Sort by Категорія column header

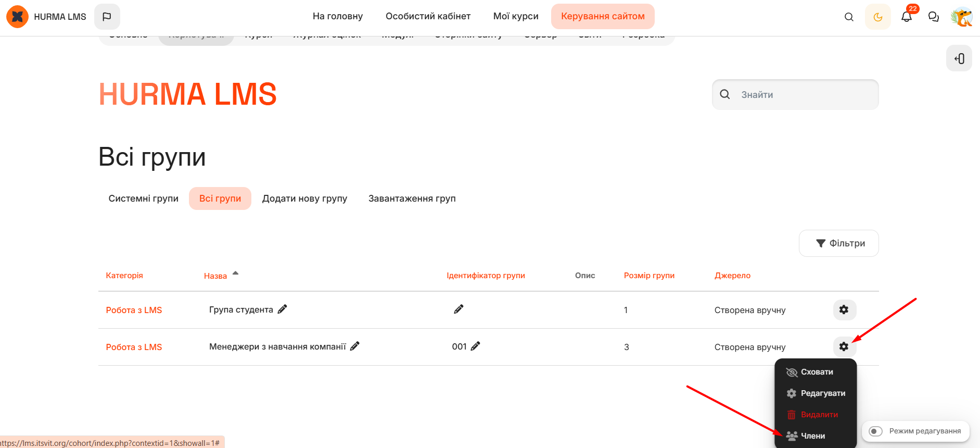tap(124, 276)
